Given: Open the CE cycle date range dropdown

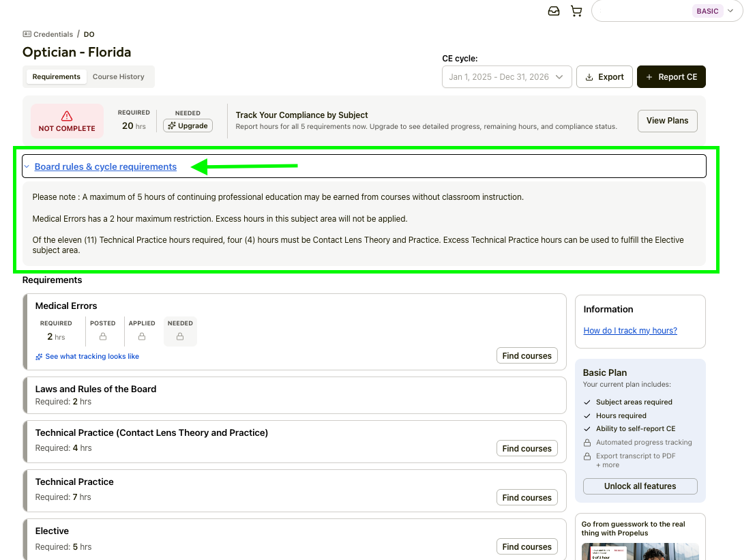Looking at the screenshot, I should pyautogui.click(x=507, y=77).
